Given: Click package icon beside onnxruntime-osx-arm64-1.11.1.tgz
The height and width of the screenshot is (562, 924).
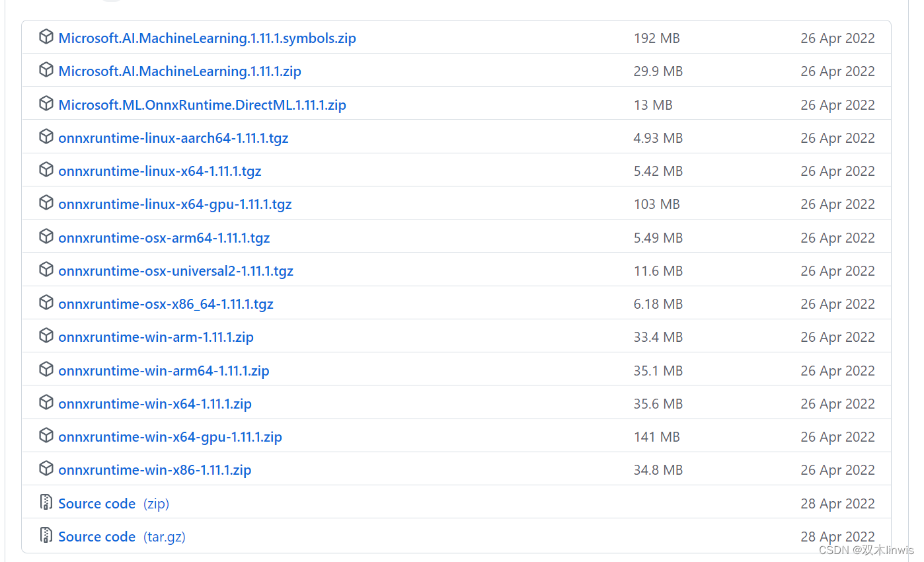Looking at the screenshot, I should tap(46, 237).
